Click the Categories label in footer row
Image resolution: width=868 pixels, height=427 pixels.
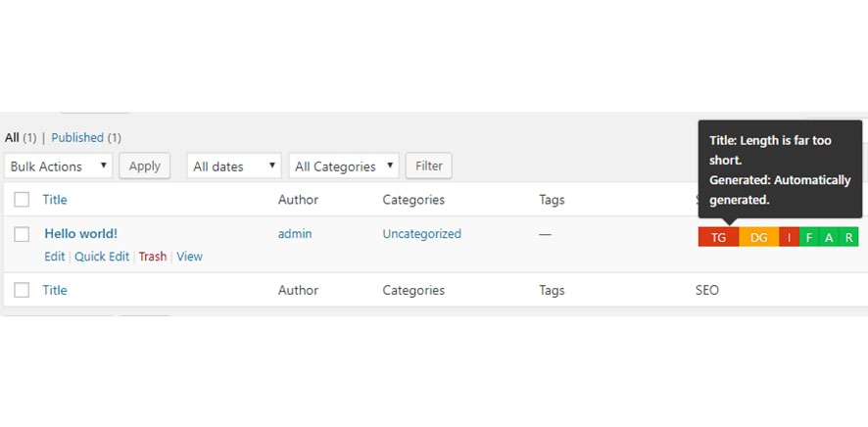pos(413,290)
